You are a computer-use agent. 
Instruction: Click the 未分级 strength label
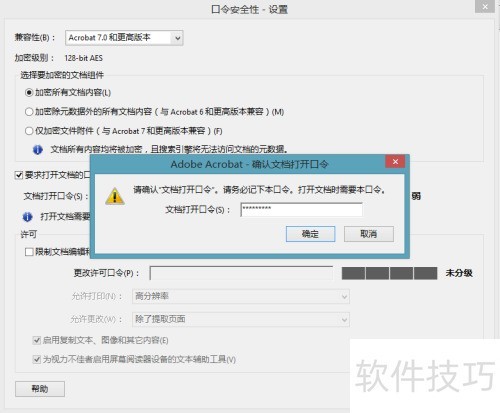pos(459,273)
